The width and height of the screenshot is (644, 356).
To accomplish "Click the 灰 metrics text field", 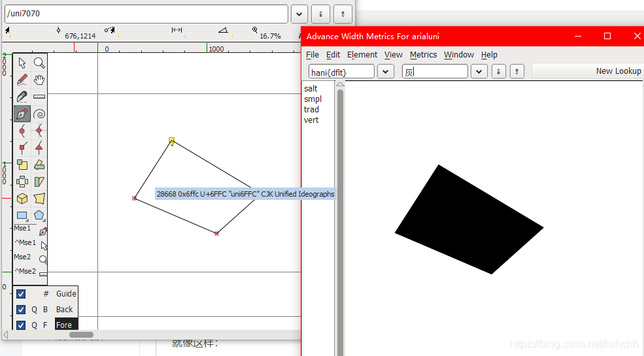I will (x=435, y=72).
